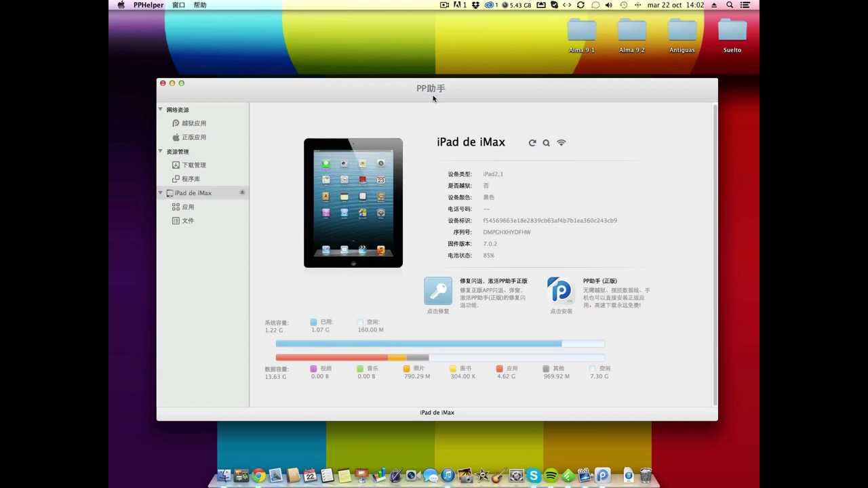The height and width of the screenshot is (488, 868).
Task: Click the 图书 yellow legend swatch
Action: tap(453, 369)
